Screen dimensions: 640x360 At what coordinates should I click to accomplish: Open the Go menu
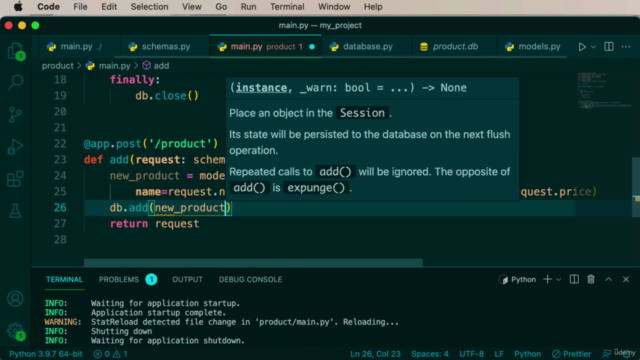(221, 7)
